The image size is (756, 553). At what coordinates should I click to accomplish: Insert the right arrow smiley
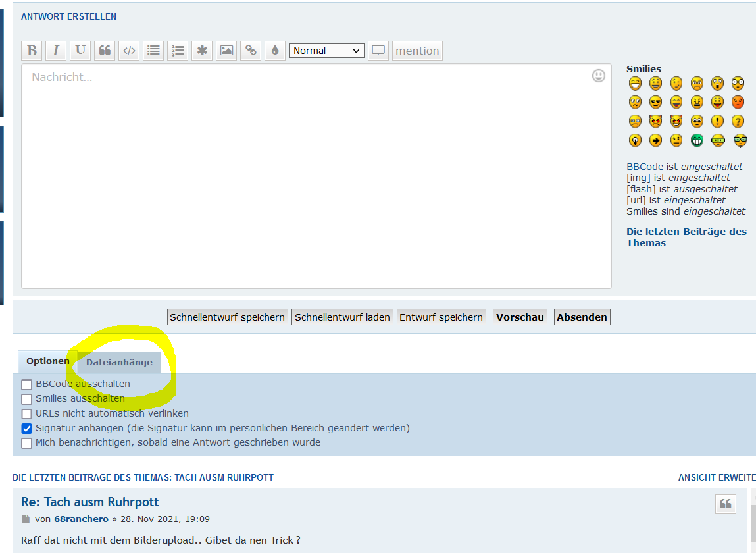[656, 140]
